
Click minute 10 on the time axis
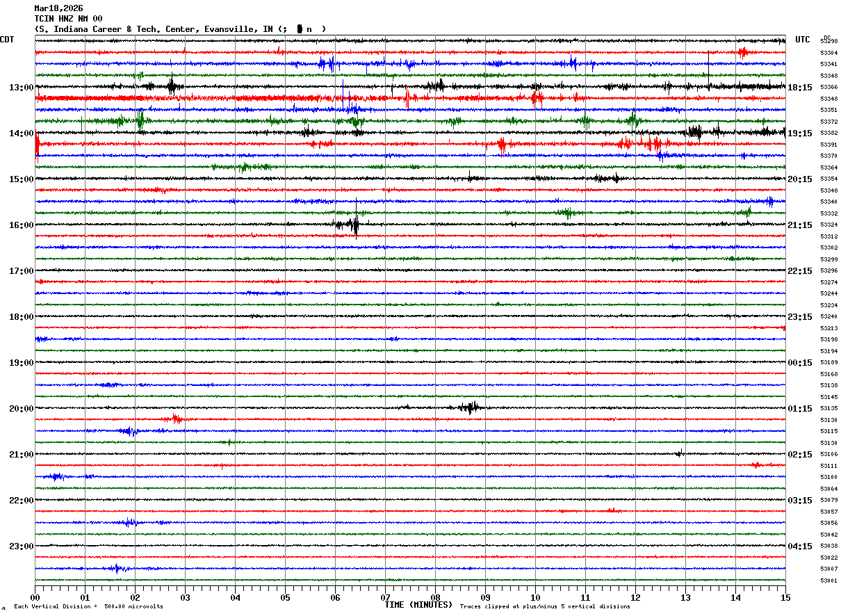click(x=535, y=598)
